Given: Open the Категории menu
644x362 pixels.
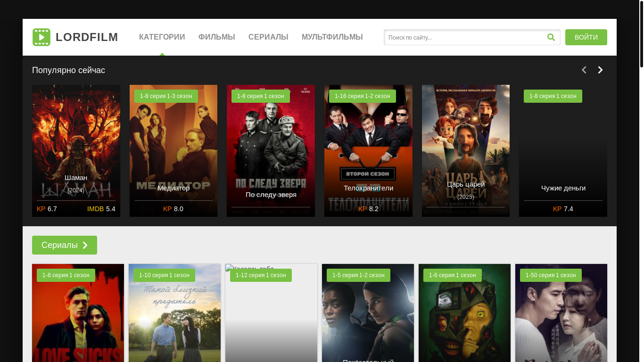Looking at the screenshot, I should [x=162, y=37].
